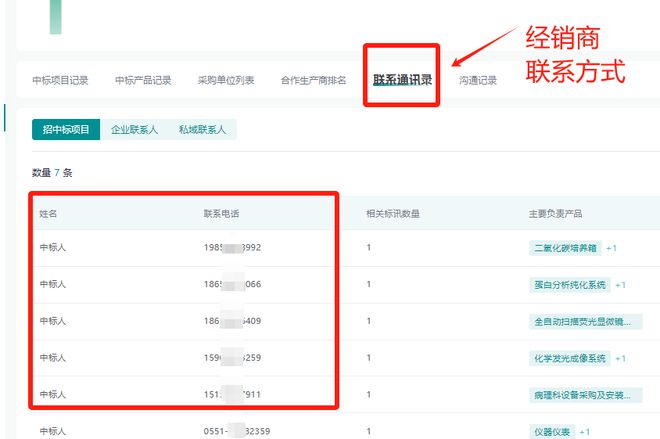Click the phone number ending 066
The width and height of the screenshot is (660, 439).
232,284
